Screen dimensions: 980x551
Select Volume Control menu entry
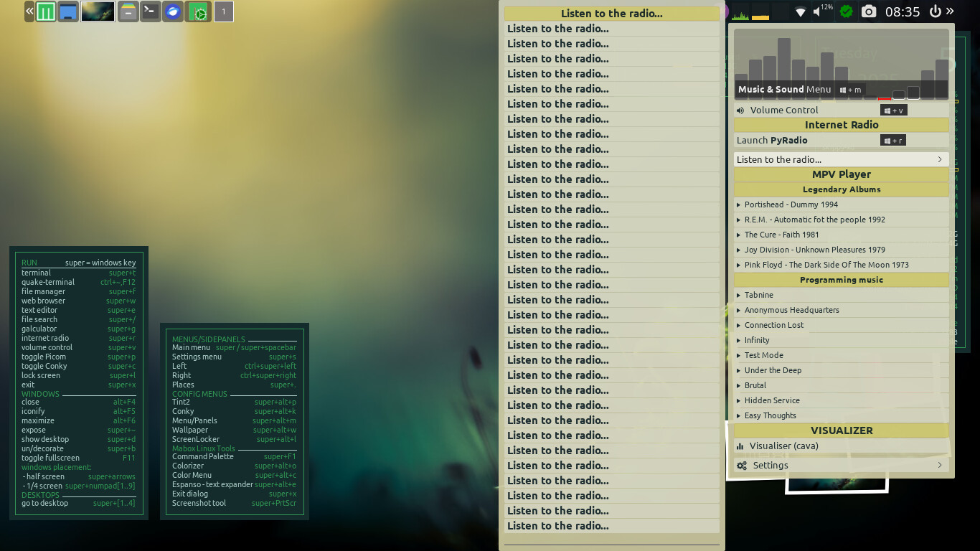784,110
